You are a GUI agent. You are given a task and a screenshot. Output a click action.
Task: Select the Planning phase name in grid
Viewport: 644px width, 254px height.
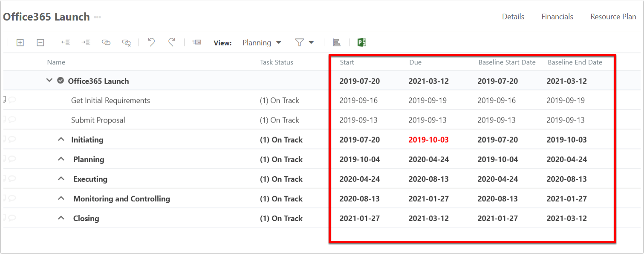tap(89, 159)
